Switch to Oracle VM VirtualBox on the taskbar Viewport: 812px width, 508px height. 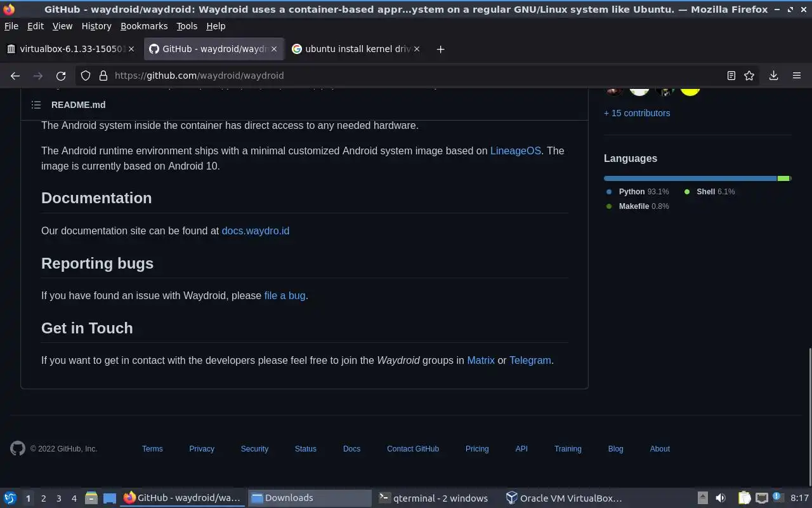[x=565, y=498]
